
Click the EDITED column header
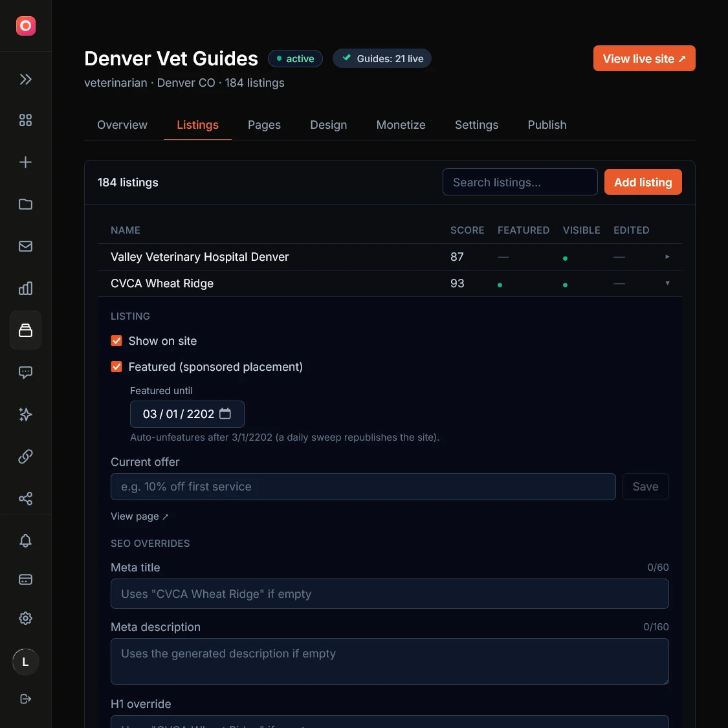click(631, 230)
